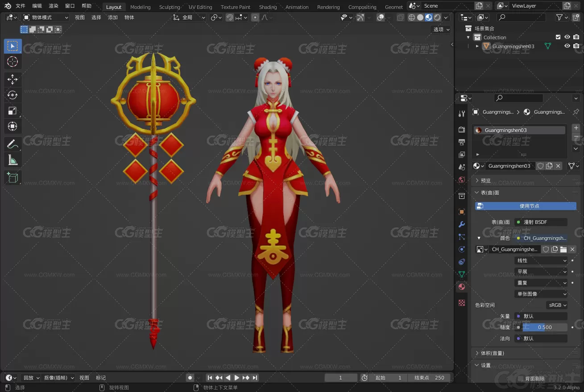584x392 pixels.
Task: Switch to rendered viewport shading
Action: click(437, 17)
